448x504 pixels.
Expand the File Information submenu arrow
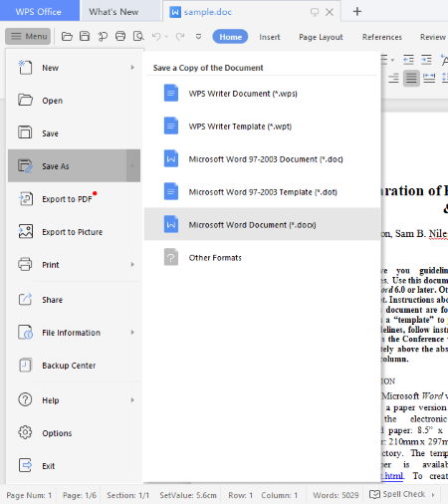pos(132,333)
